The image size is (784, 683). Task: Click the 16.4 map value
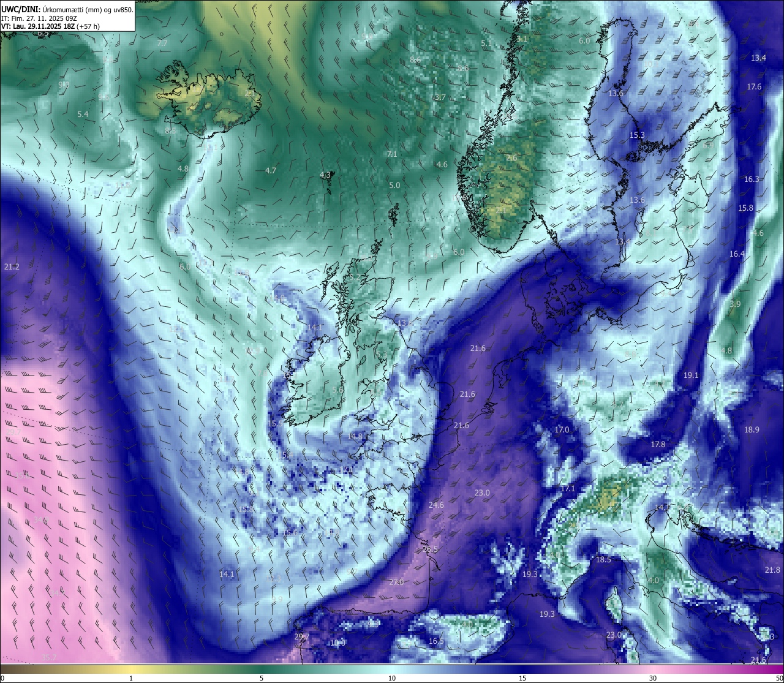click(737, 254)
